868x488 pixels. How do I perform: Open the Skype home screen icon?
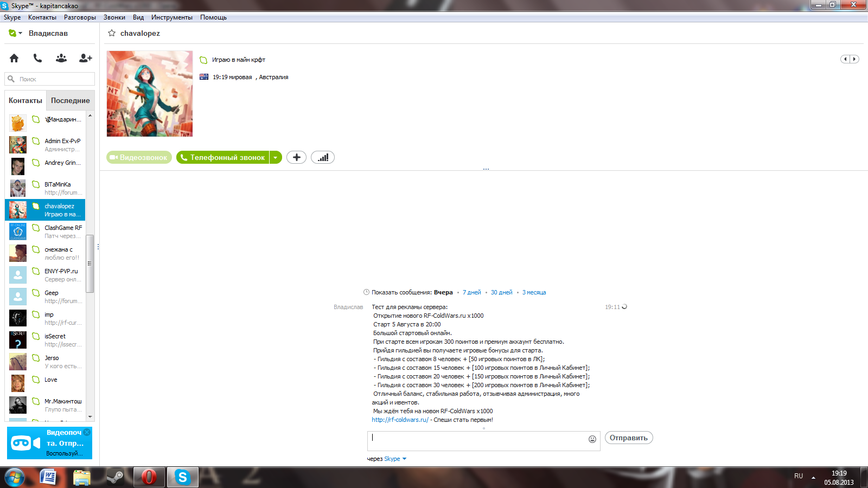tap(14, 58)
